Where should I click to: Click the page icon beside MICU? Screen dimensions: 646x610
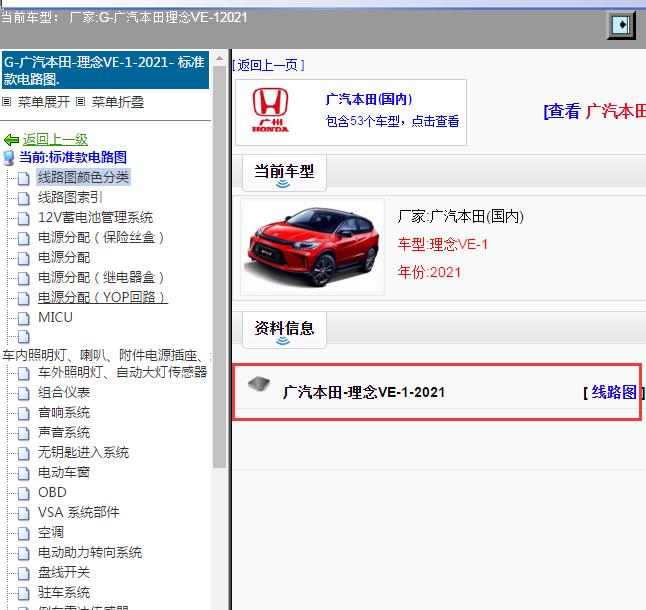[x=24, y=318]
